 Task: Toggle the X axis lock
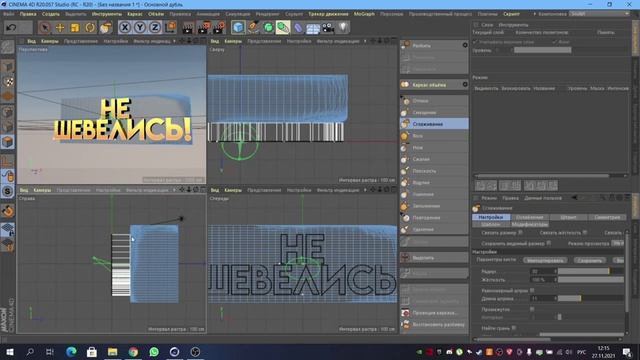coord(125,28)
